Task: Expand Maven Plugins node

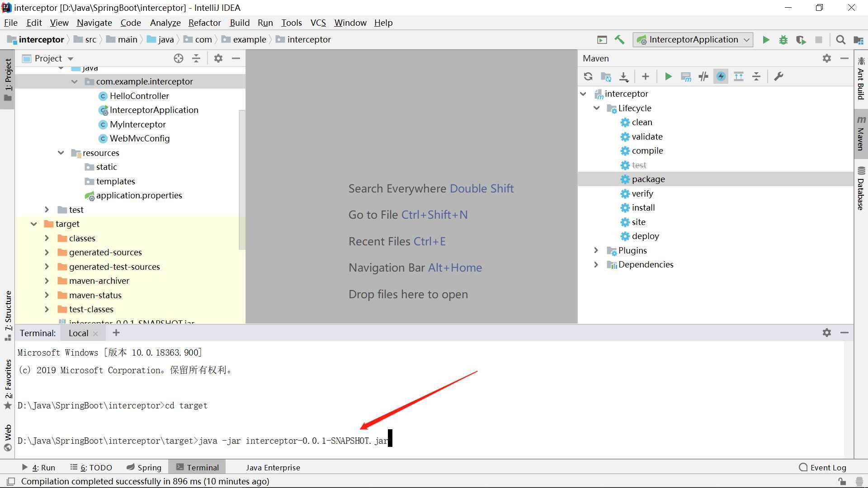Action: click(596, 250)
